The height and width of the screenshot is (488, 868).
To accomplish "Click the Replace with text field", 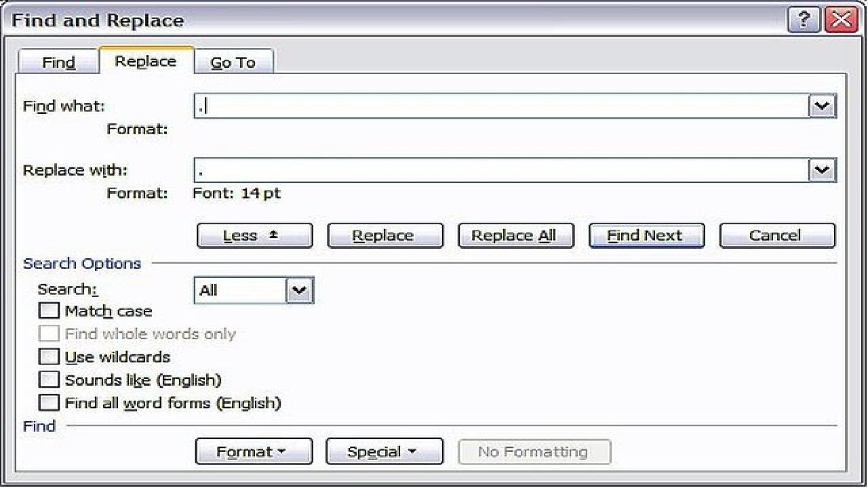I will [x=502, y=170].
